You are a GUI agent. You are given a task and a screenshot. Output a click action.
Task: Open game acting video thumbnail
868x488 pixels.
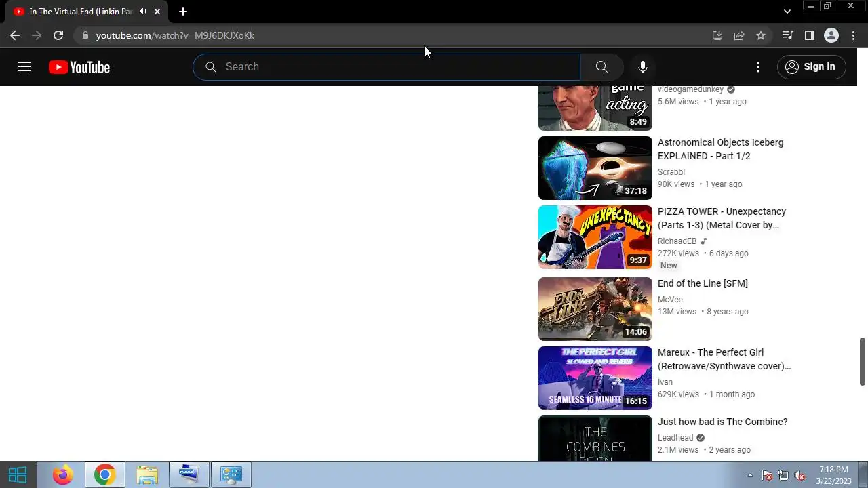click(595, 108)
